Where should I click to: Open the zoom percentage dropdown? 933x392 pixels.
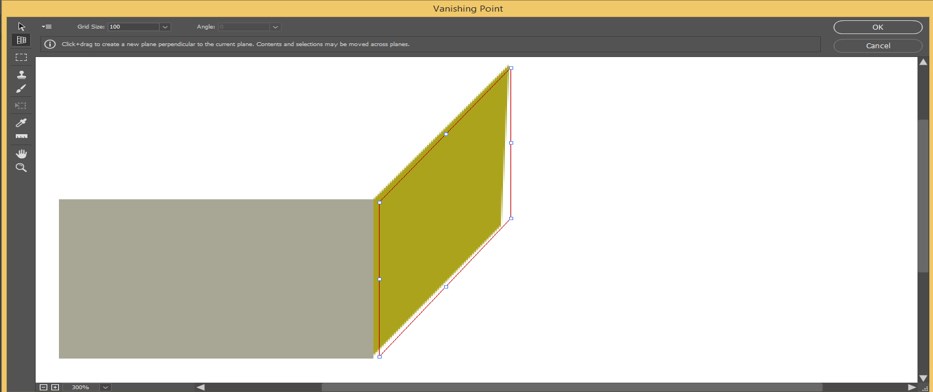tap(106, 387)
